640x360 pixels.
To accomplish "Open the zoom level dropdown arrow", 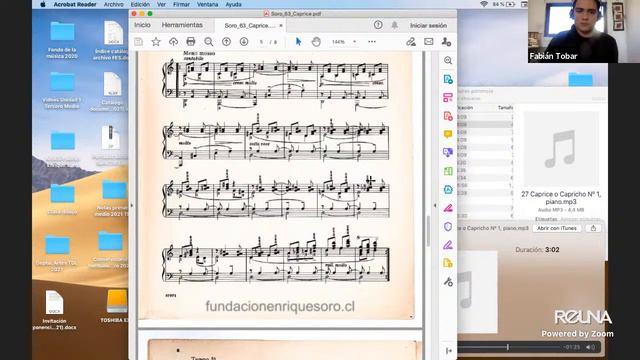I will tap(354, 42).
